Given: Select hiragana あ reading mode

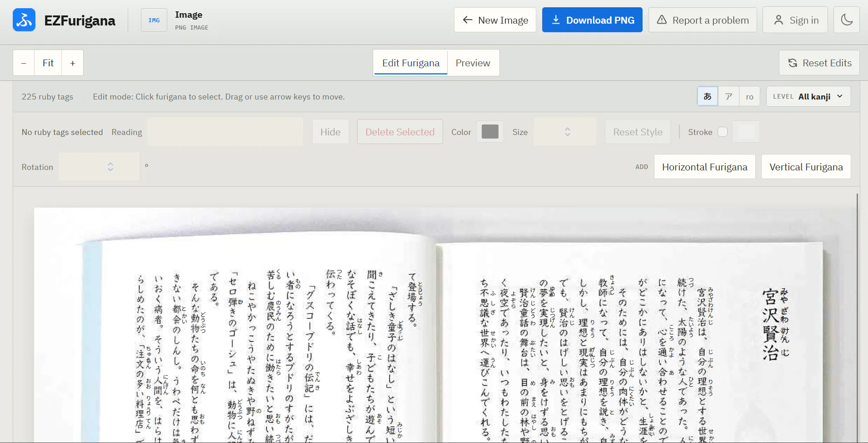Looking at the screenshot, I should coord(708,96).
